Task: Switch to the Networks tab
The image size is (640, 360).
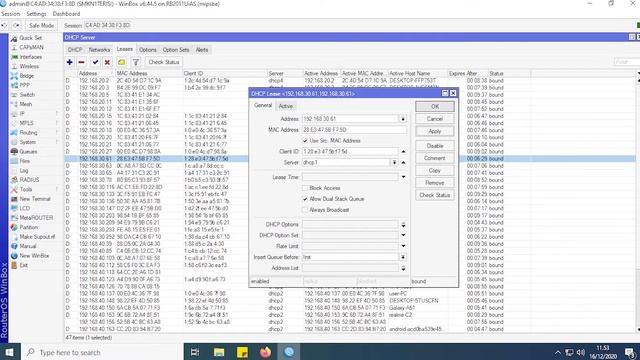Action: point(99,49)
